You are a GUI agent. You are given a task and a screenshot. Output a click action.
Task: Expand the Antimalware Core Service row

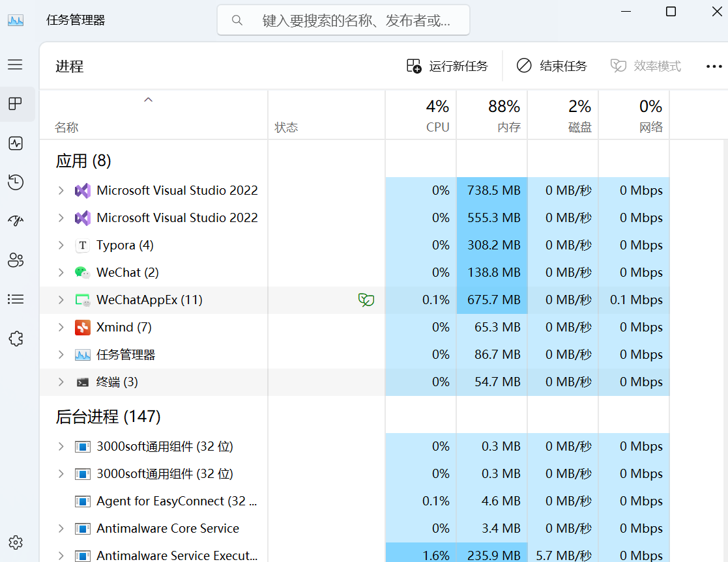tap(61, 528)
